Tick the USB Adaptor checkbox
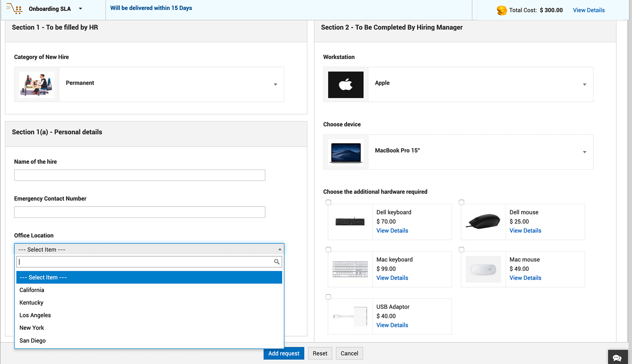 coord(328,297)
